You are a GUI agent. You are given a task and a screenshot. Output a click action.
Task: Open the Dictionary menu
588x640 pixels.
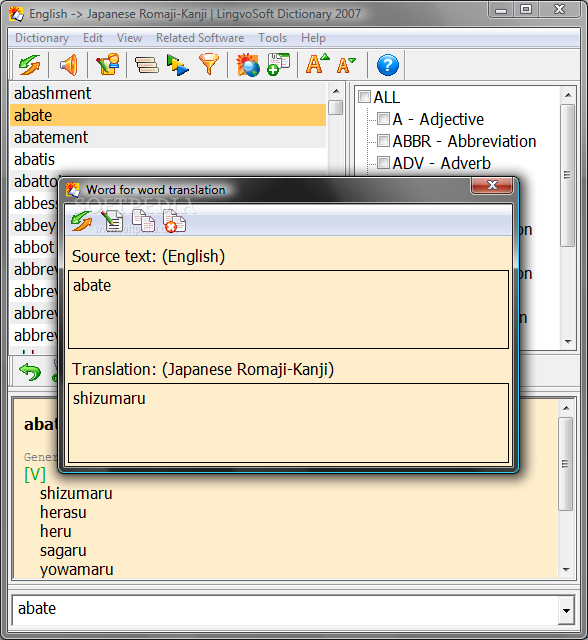pyautogui.click(x=42, y=38)
